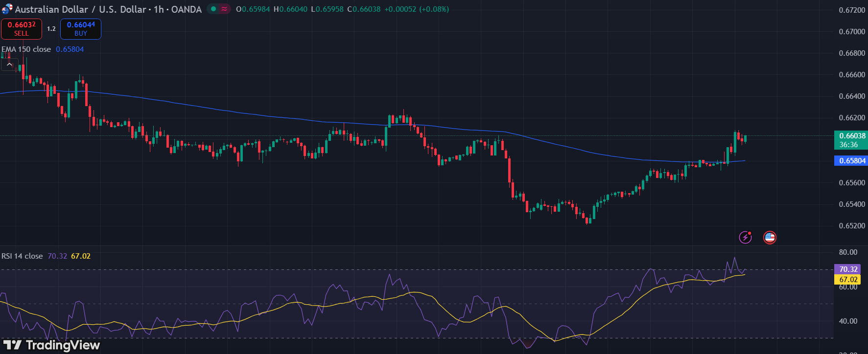Viewport: 868px width, 354px height.
Task: Click the purple lightning bolt event icon
Action: [745, 238]
